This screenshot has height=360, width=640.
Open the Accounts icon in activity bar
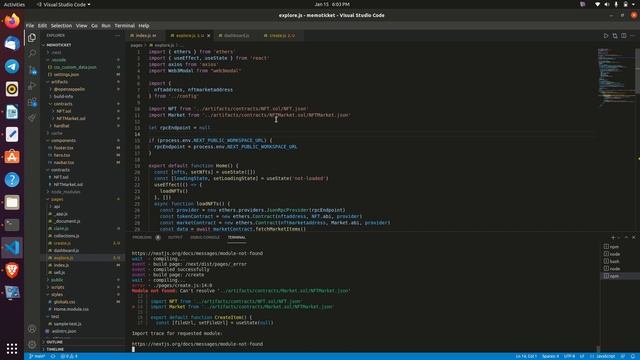[x=32, y=329]
